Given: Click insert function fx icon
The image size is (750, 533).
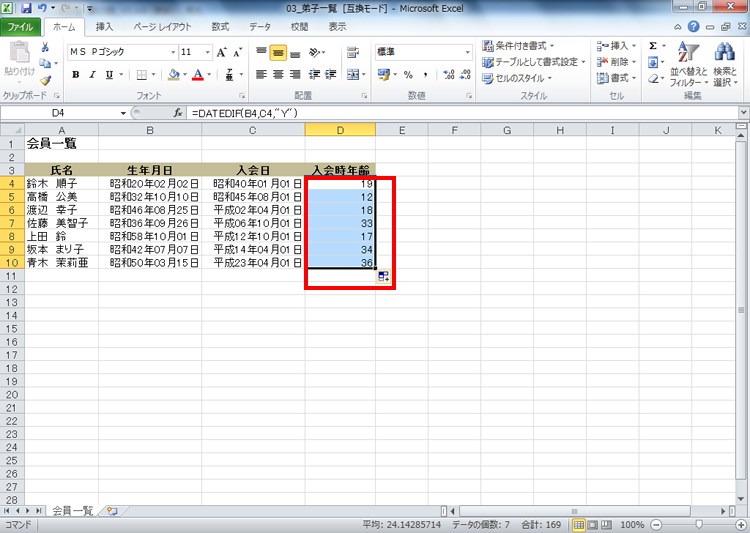Looking at the screenshot, I should 178,113.
